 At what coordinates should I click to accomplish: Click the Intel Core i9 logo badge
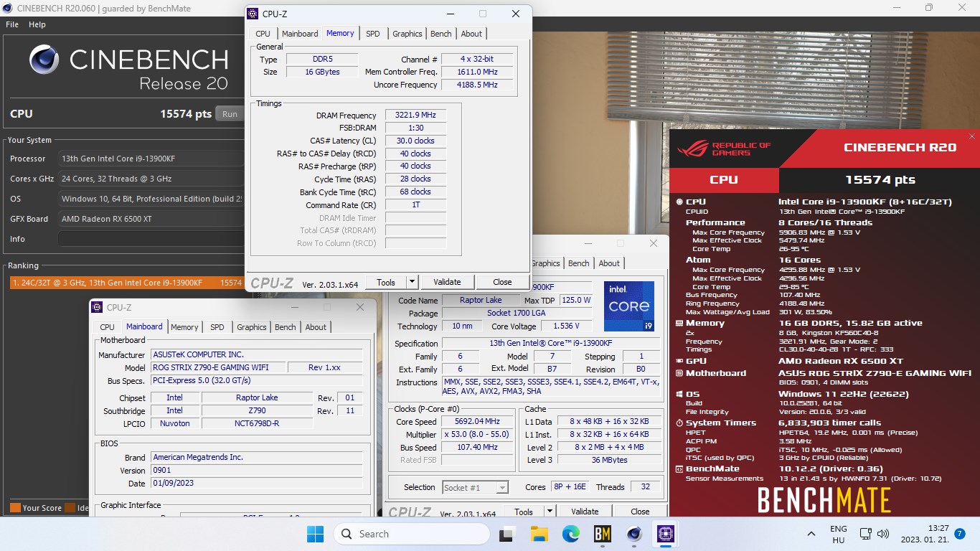(629, 306)
